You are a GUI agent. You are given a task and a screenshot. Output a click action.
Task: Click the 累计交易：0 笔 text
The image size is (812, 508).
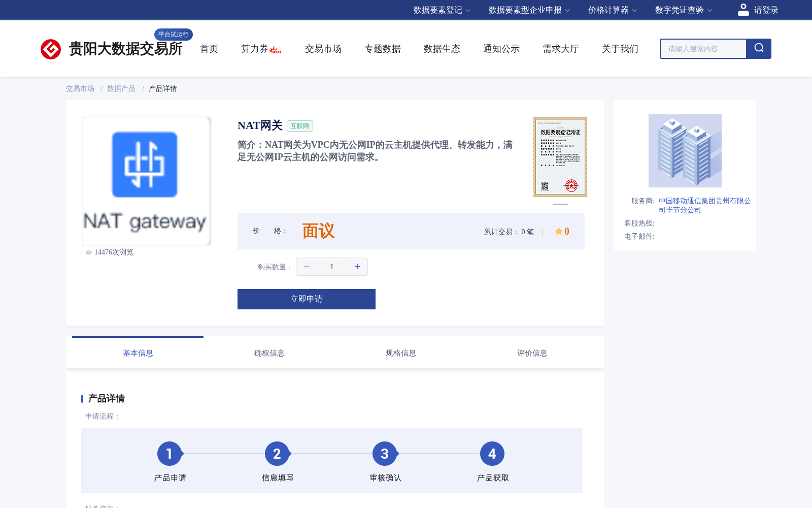tap(509, 232)
